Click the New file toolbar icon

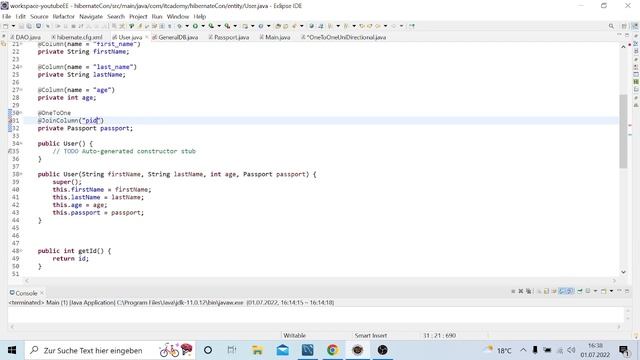(5, 26)
